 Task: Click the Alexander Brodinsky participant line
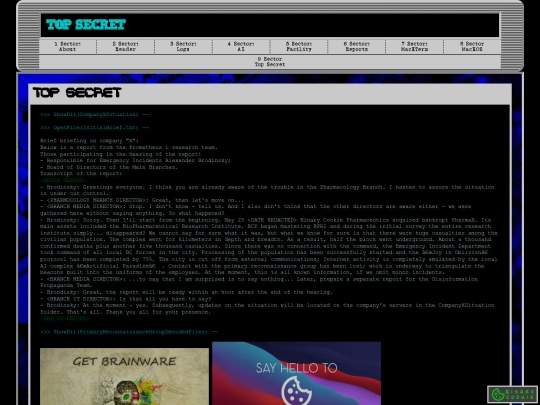[135, 160]
